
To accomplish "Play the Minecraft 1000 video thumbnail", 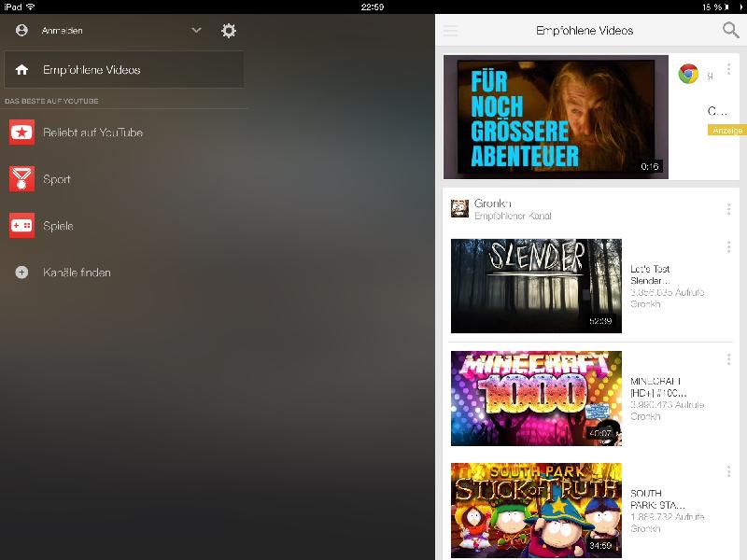I will [536, 399].
